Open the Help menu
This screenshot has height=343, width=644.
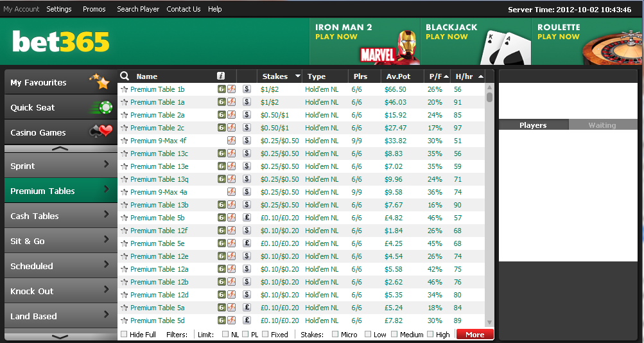coord(215,9)
